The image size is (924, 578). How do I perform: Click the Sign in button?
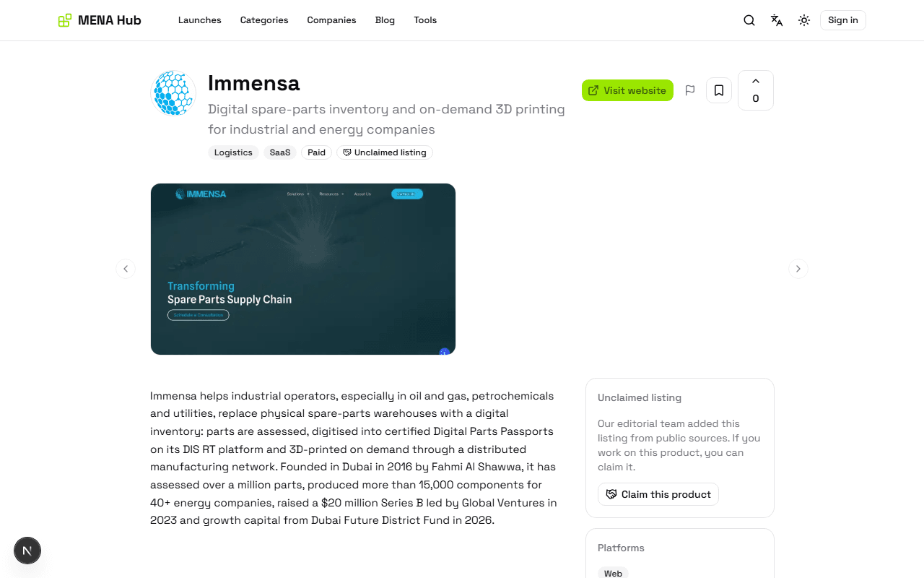point(843,20)
